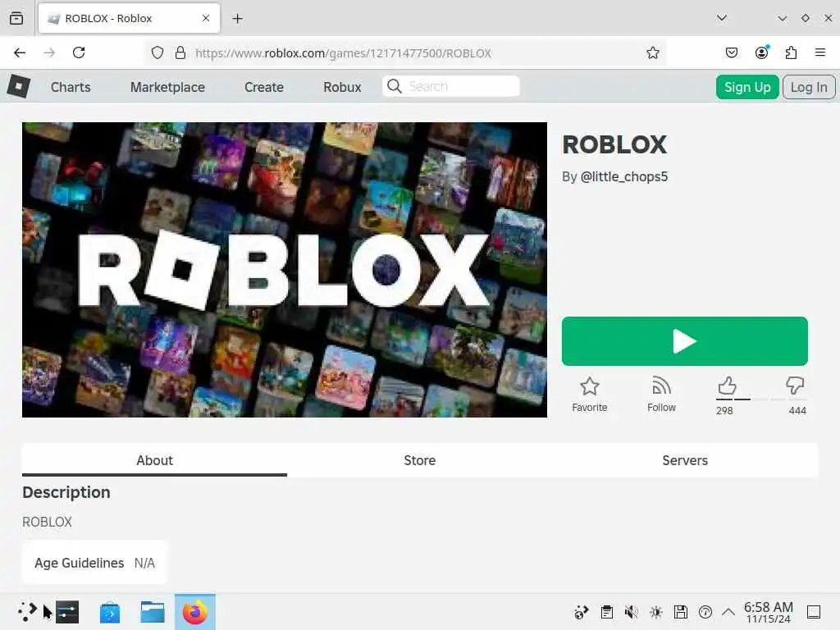
Task: Open the file manager taskbar icon
Action: pos(152,612)
